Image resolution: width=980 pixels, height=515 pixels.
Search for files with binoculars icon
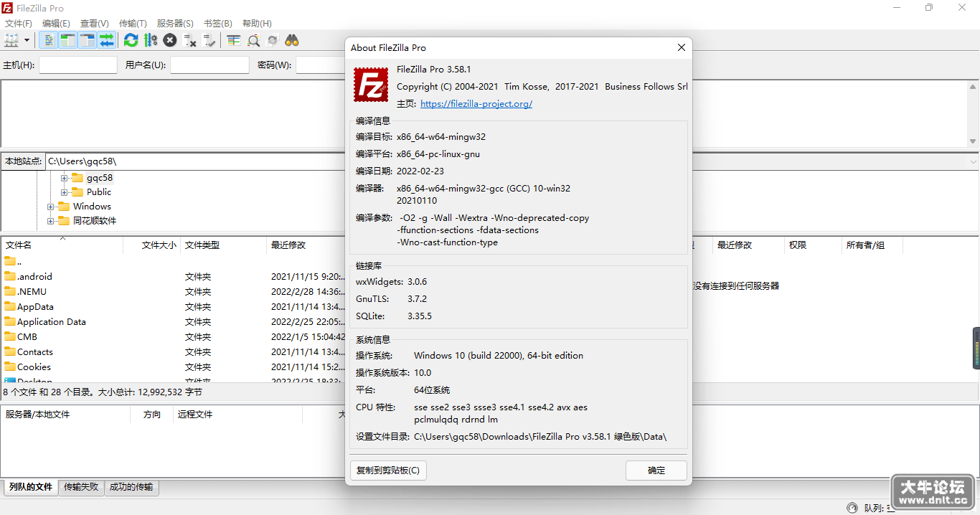point(292,40)
